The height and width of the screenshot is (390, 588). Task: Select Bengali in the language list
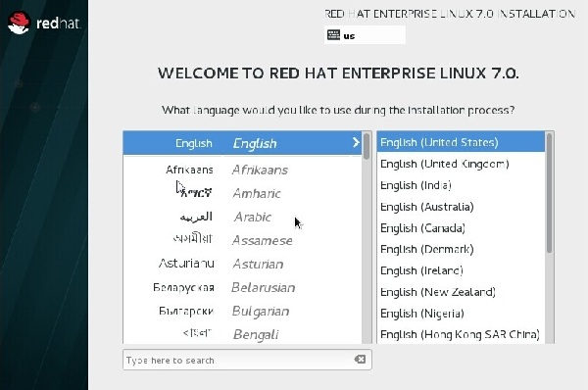242,334
